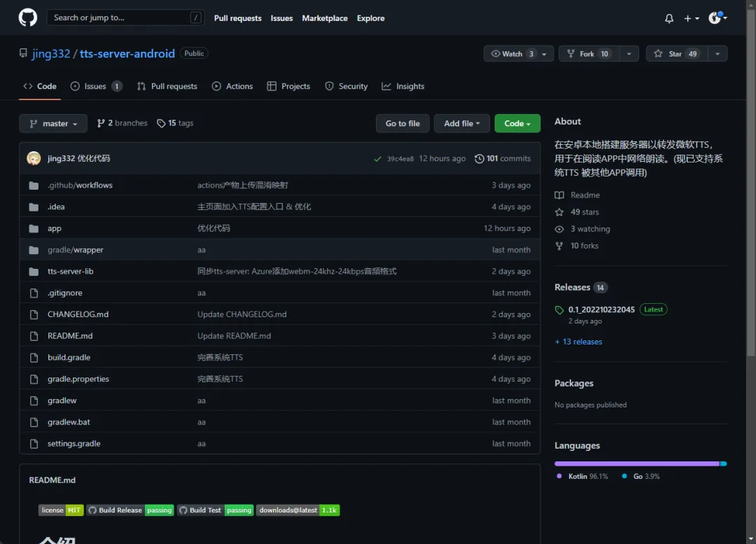
Task: Open the notifications bell
Action: click(668, 18)
